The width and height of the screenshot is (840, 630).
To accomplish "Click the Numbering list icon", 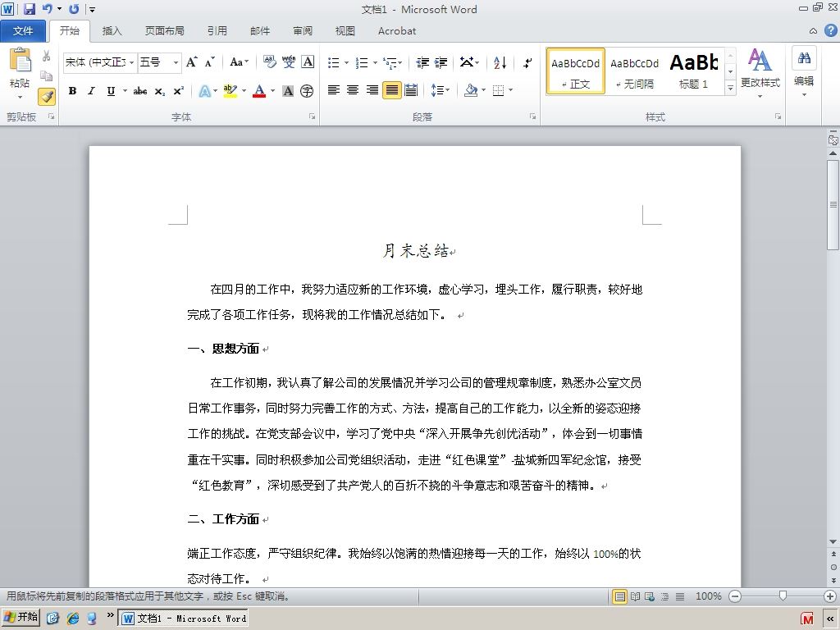I will pos(362,63).
